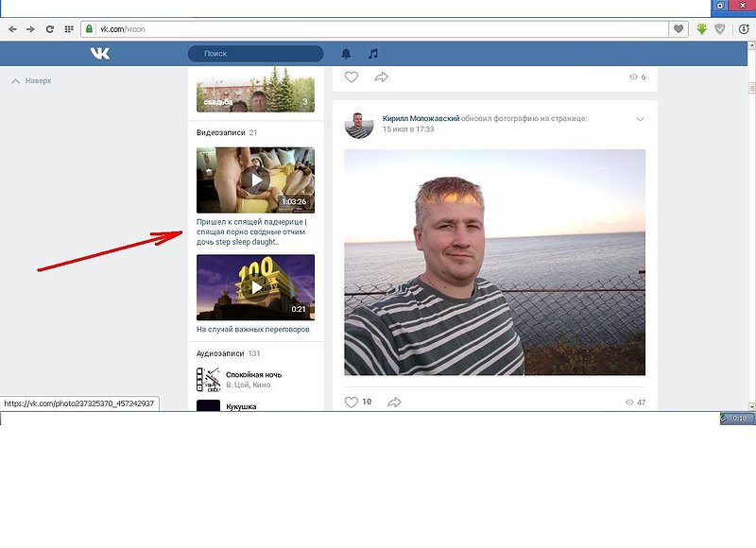Open the post date link 15 июл в 17:33

pos(408,129)
